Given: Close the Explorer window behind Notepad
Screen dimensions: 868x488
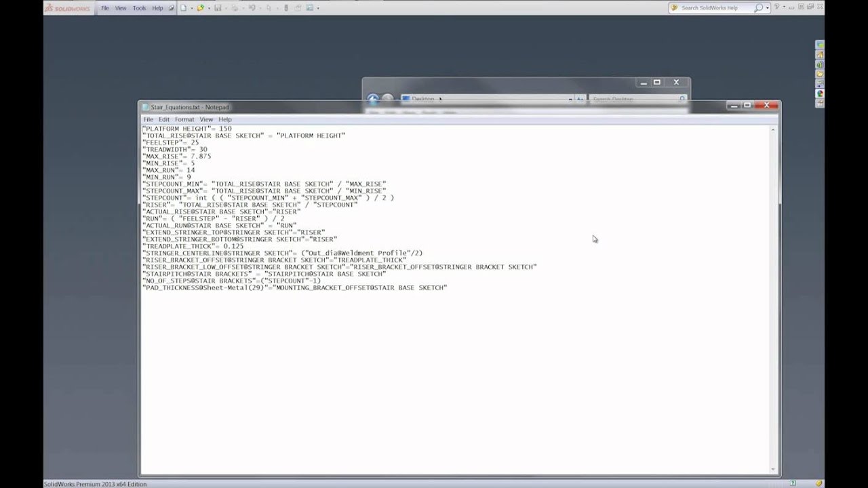Looking at the screenshot, I should 676,82.
